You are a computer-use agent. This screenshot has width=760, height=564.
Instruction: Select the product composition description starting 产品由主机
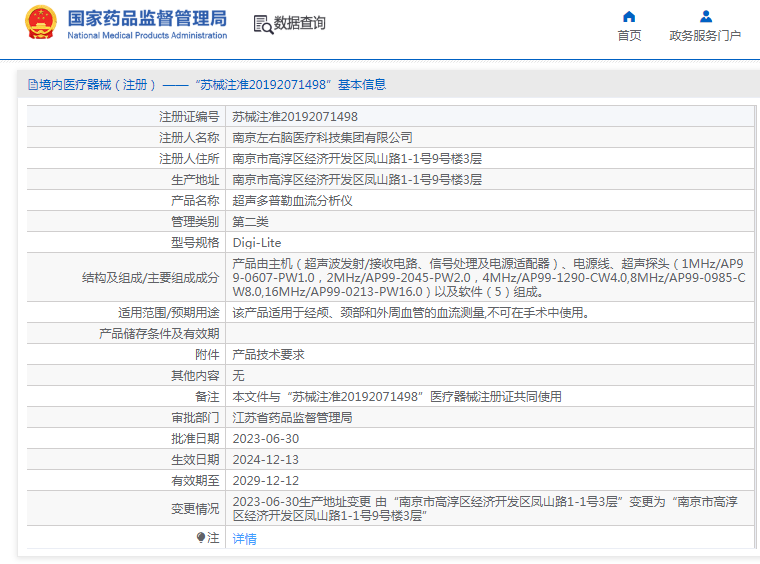pyautogui.click(x=489, y=278)
